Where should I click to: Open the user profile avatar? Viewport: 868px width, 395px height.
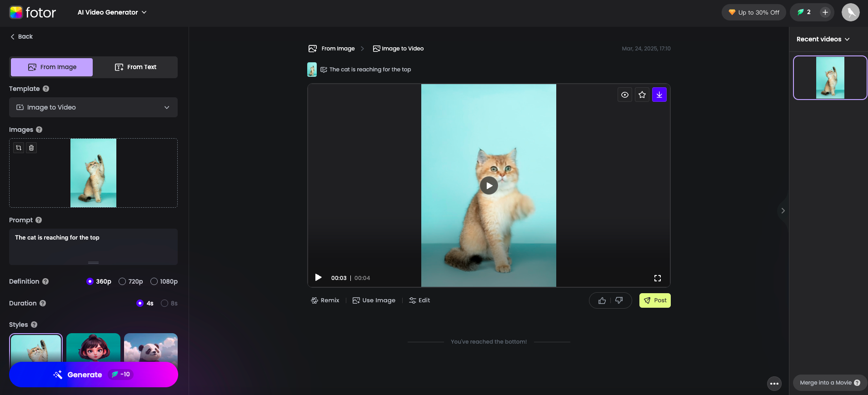[850, 12]
